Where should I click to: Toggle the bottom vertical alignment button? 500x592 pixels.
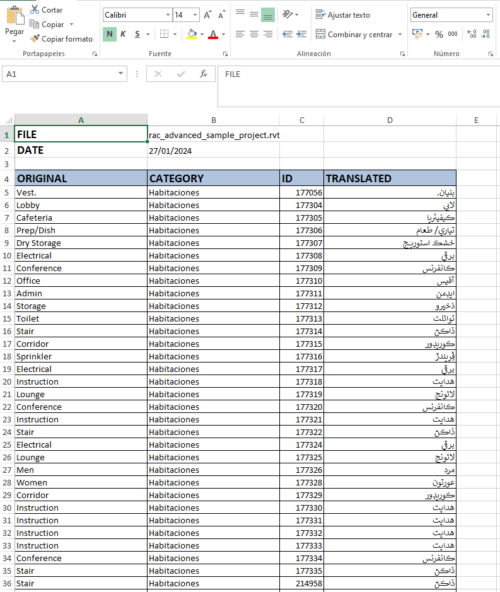268,15
